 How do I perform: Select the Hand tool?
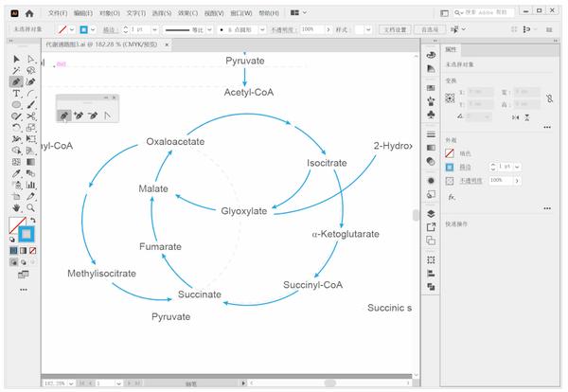[x=16, y=208]
